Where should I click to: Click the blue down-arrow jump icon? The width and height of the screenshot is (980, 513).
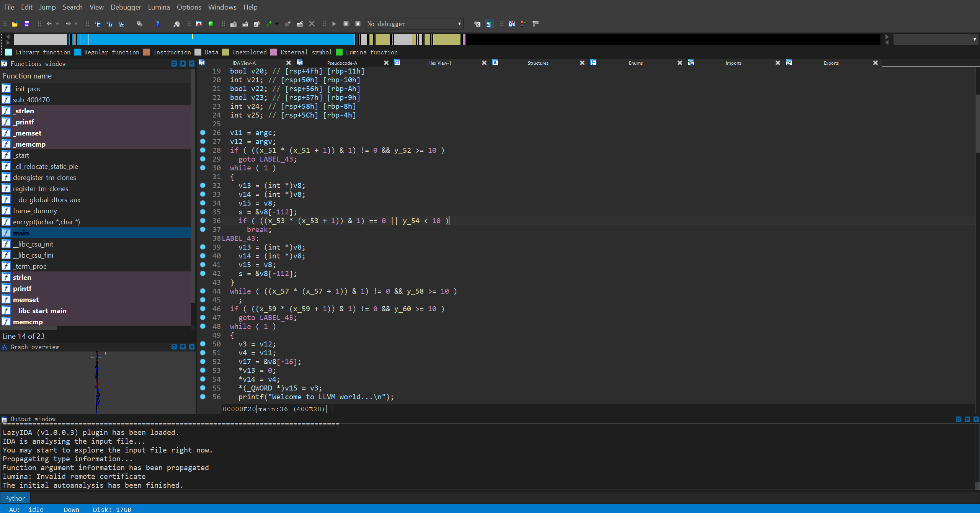[158, 24]
